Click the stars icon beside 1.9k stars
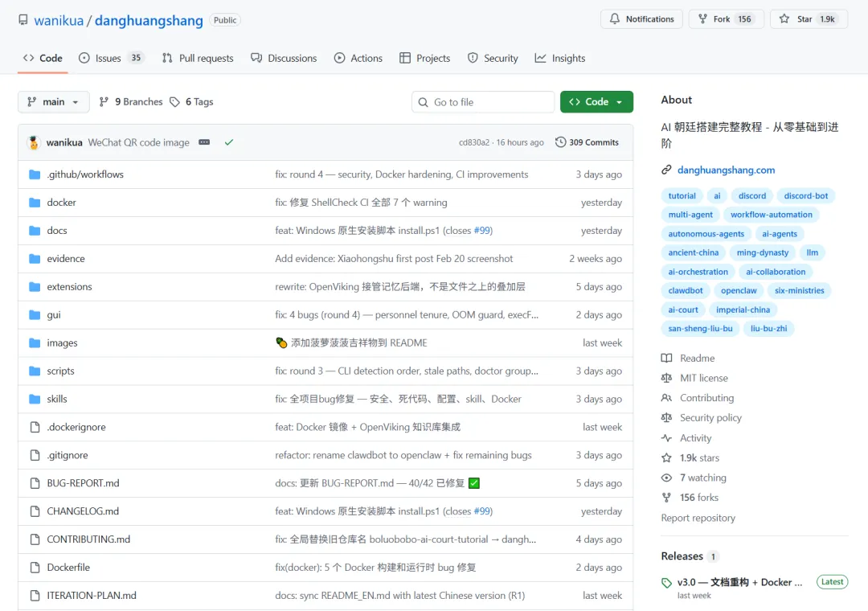Viewport: 868px width, 611px height. 666,458
